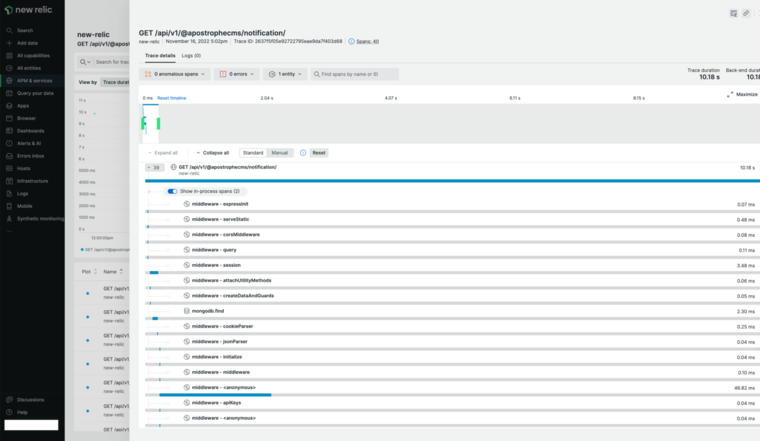Click the Infrastructure sidebar icon
Screen dimensions: 760x441
coord(9,181)
